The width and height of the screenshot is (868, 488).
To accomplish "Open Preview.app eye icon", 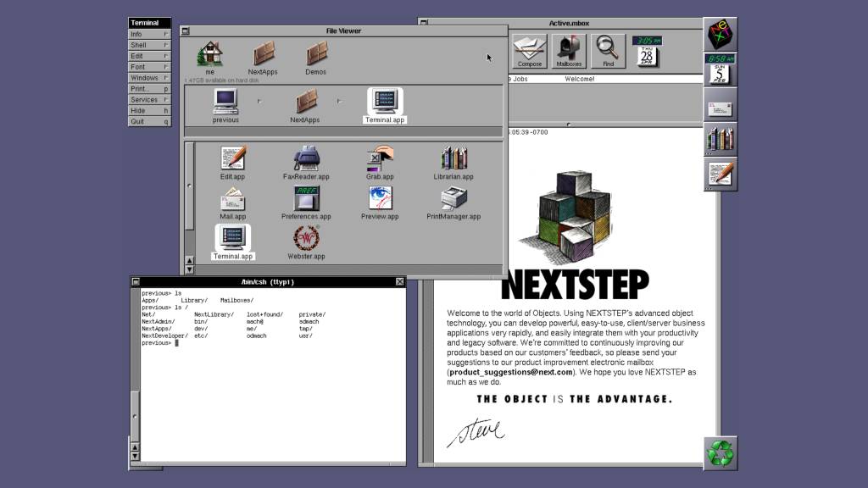I will tap(380, 202).
